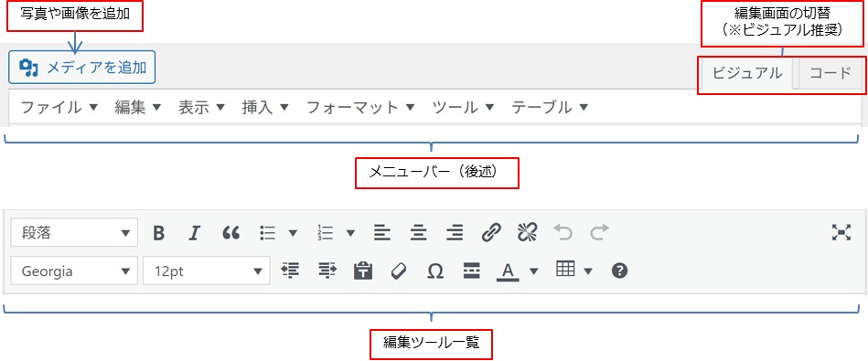Apply text color with the A icon

point(509,271)
